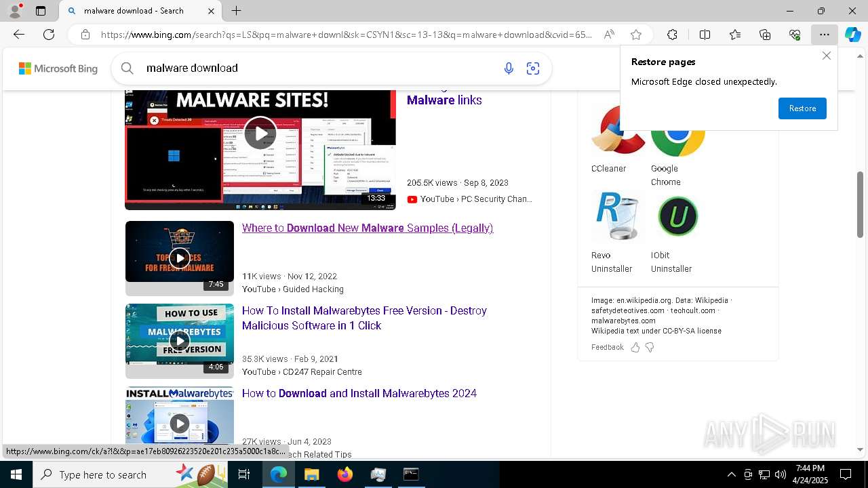This screenshot has height=488, width=868.
Task: Add this page to favorites
Action: [635, 35]
